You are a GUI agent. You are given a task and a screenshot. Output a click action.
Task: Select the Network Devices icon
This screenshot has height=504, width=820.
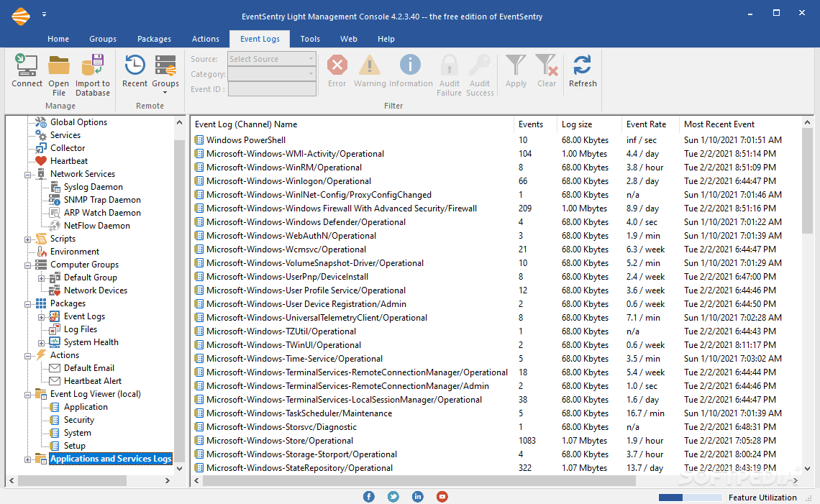(x=55, y=290)
